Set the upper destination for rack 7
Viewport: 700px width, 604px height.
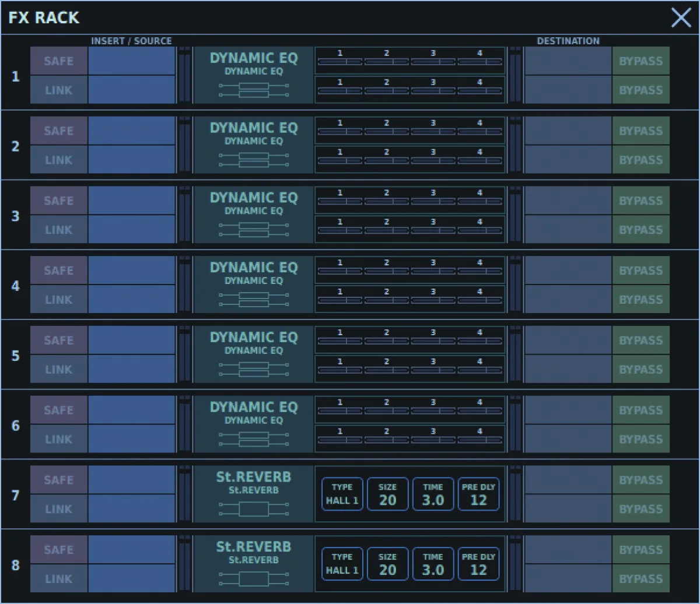click(x=568, y=480)
